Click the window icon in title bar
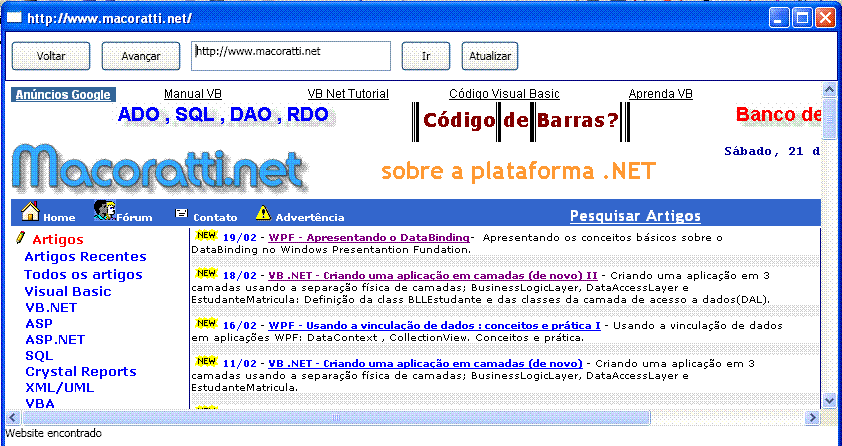This screenshot has width=842, height=446. click(14, 18)
